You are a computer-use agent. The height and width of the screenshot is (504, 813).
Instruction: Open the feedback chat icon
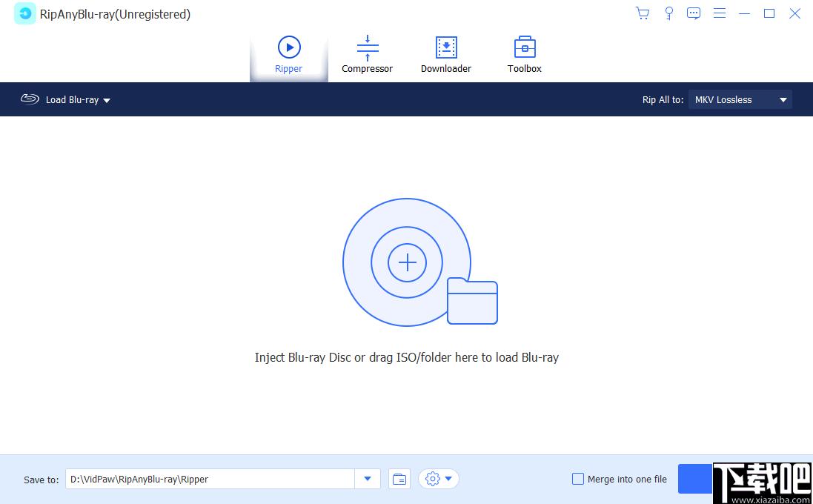(x=693, y=13)
